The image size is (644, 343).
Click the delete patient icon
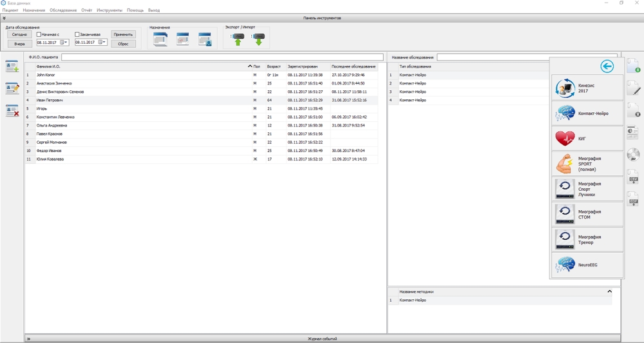(x=12, y=111)
